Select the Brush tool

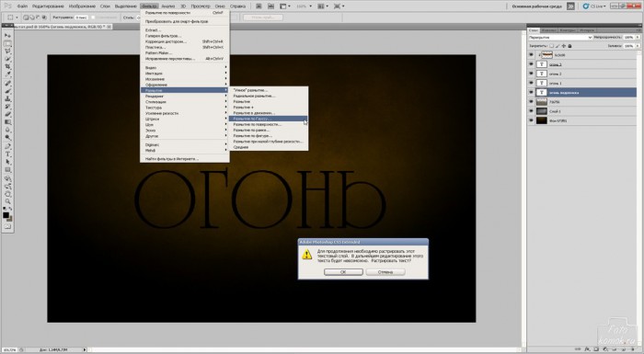[x=7, y=91]
